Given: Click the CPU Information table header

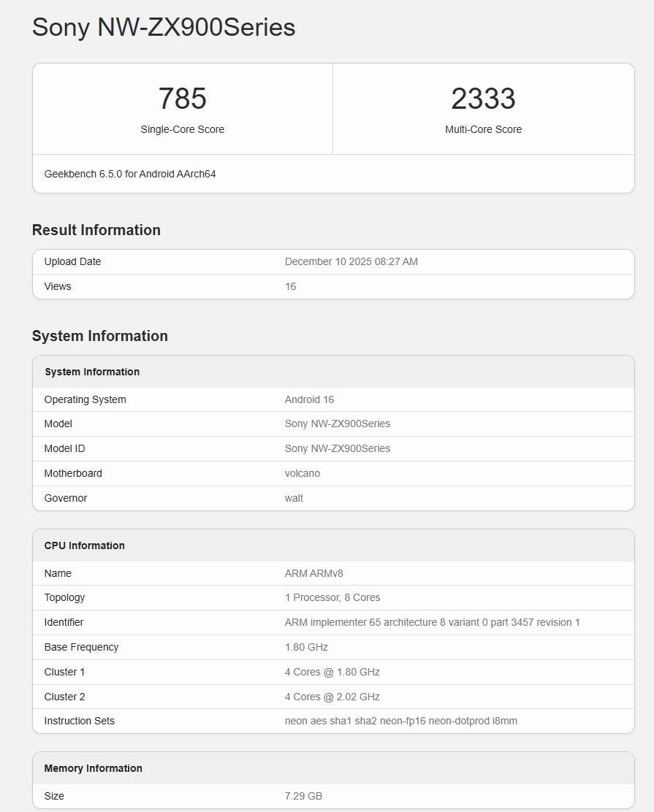Looking at the screenshot, I should [85, 545].
